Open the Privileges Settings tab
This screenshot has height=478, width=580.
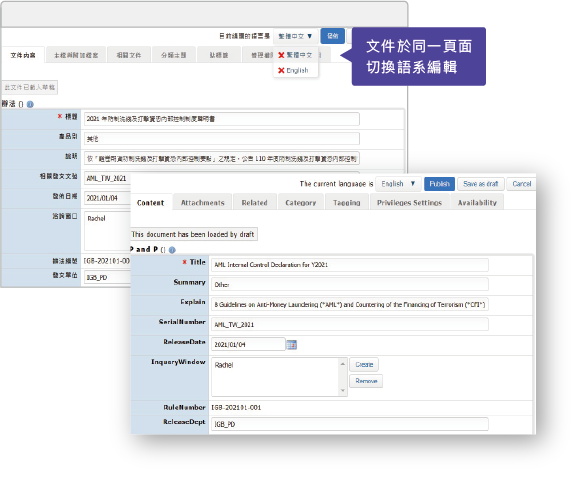(x=409, y=202)
